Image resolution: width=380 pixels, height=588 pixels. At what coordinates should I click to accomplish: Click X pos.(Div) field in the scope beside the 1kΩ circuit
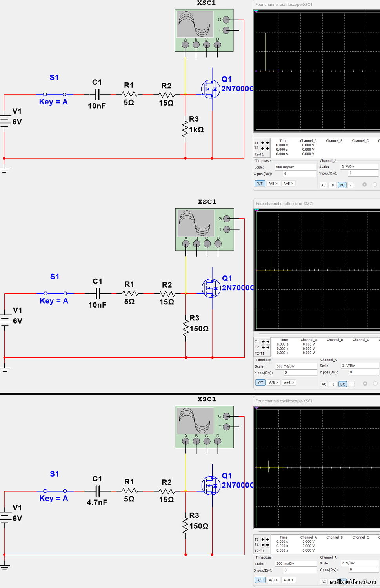300,173
